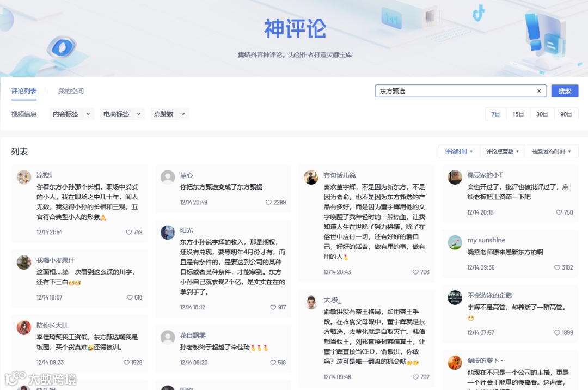Select the 90日 time range
This screenshot has width=588, height=390.
(x=566, y=114)
